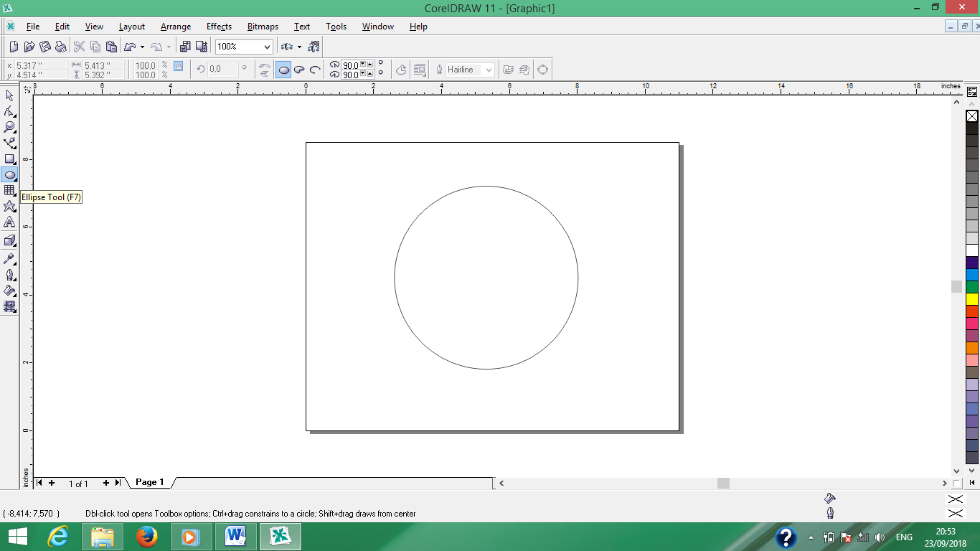Click the add page plus button

coord(51,483)
